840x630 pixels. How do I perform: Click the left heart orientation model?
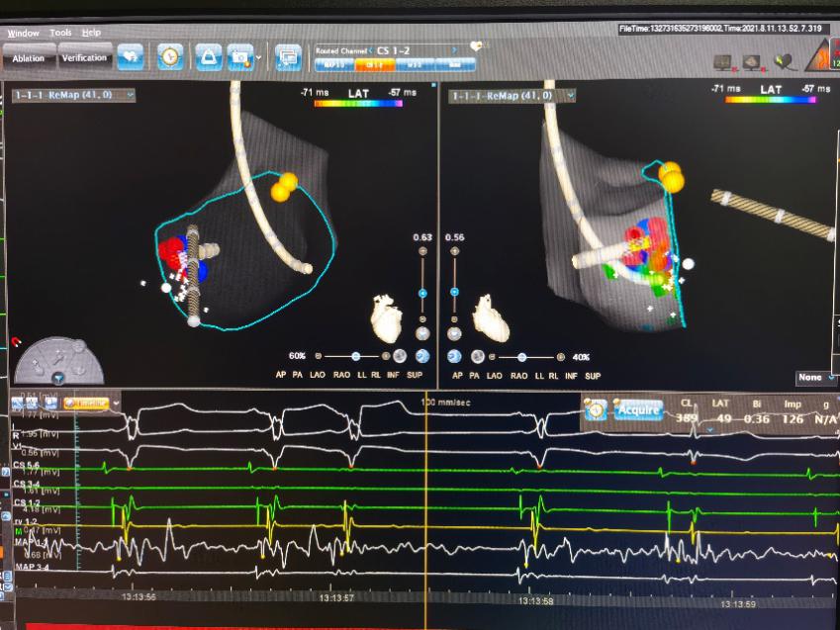pos(386,316)
